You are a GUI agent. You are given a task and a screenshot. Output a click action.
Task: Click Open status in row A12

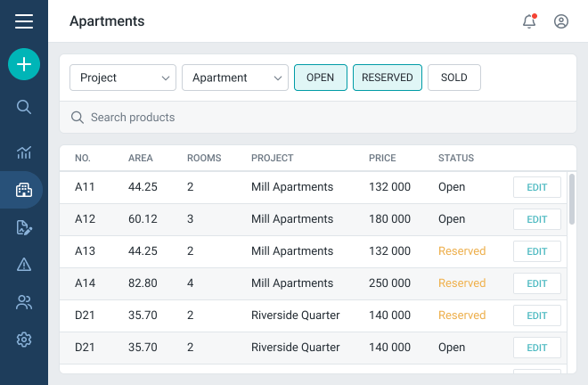(452, 219)
